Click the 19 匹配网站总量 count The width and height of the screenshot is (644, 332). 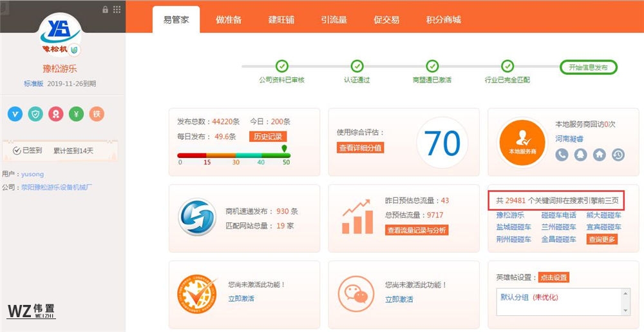[x=281, y=226]
